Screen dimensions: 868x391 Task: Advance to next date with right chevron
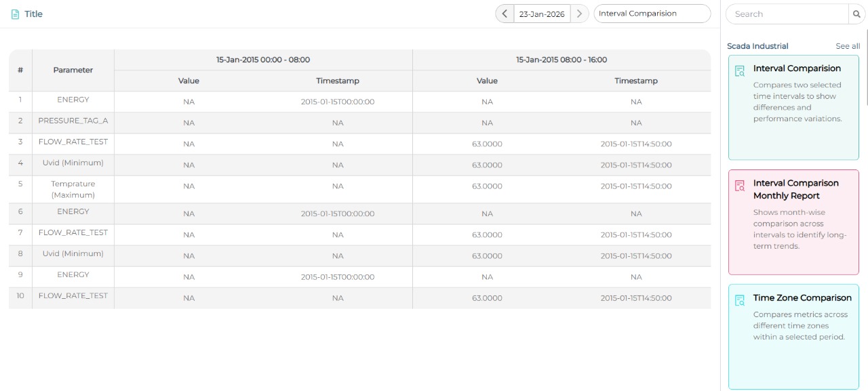point(579,14)
